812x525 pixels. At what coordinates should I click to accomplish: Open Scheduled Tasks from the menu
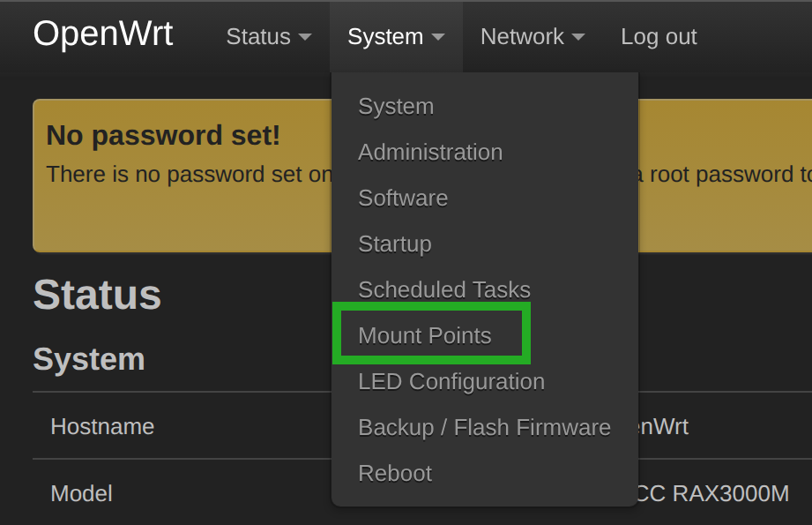point(444,289)
